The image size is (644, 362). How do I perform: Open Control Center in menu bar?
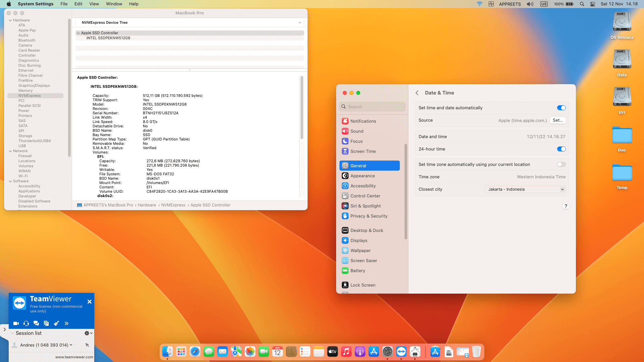593,4
